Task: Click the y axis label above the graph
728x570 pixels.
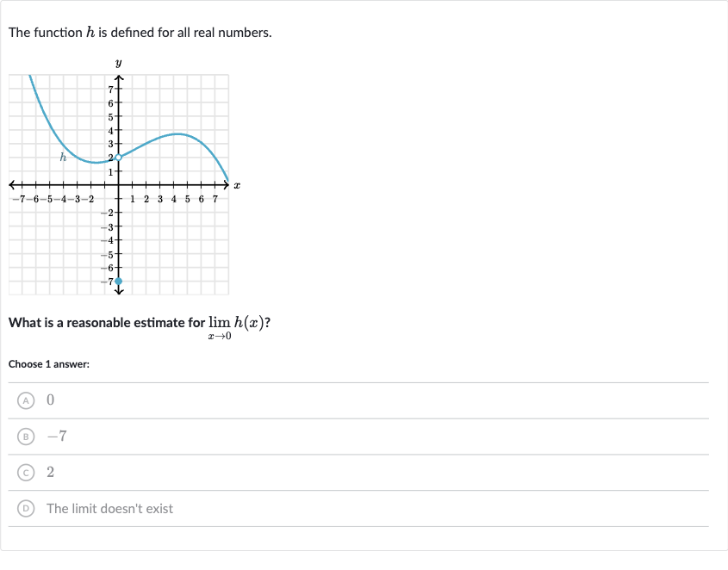Action: pyautogui.click(x=119, y=63)
